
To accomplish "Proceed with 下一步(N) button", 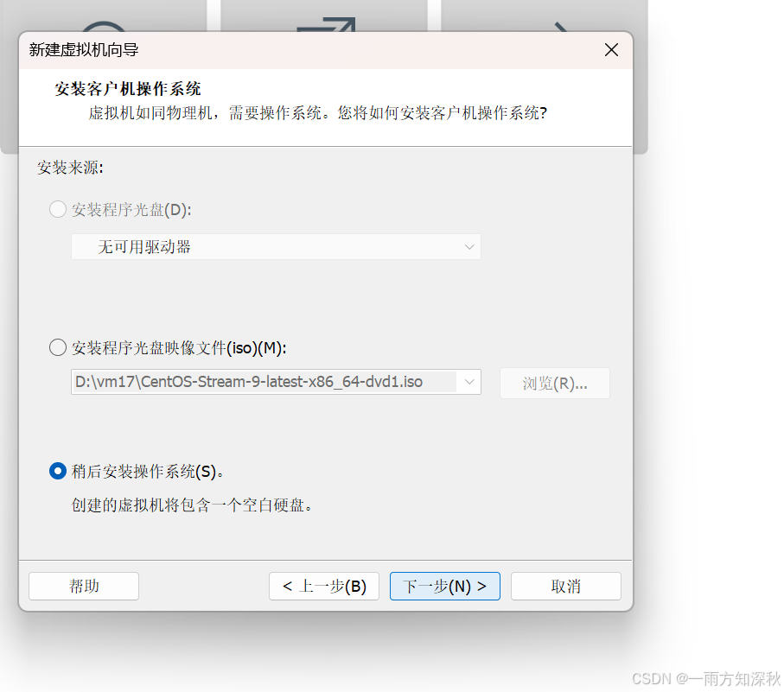I will (x=445, y=586).
